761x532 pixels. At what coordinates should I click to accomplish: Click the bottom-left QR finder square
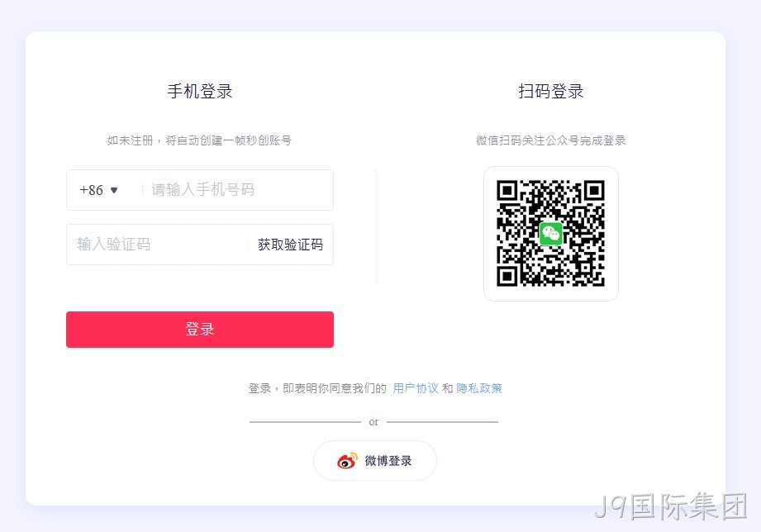tap(507, 276)
